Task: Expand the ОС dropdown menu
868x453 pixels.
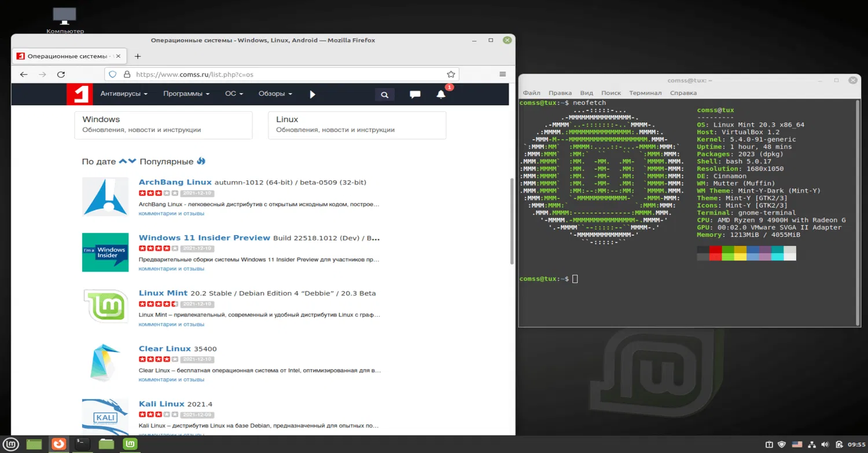Action: 234,94
